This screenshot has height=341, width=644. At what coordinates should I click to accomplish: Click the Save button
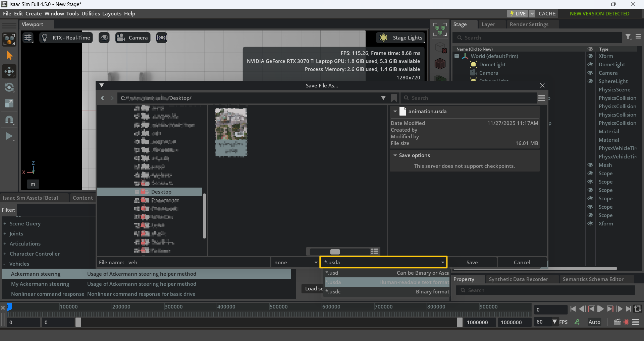coord(472,263)
